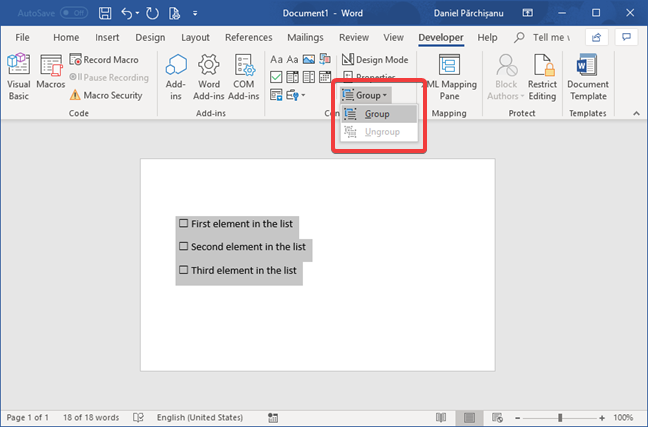This screenshot has height=427, width=648.
Task: Check the Second element checkbox
Action: (183, 246)
